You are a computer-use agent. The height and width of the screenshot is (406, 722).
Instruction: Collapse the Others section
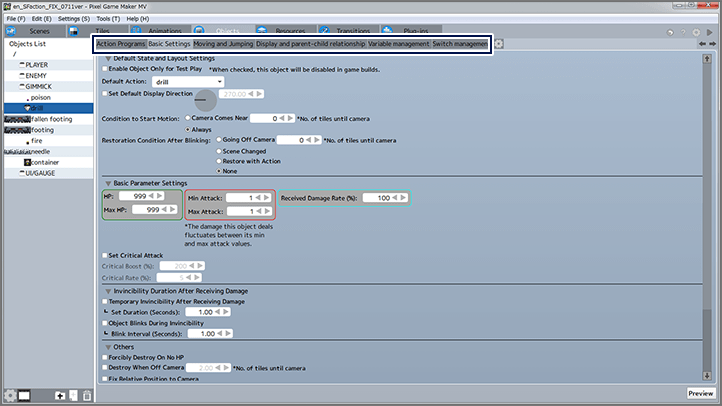click(108, 345)
